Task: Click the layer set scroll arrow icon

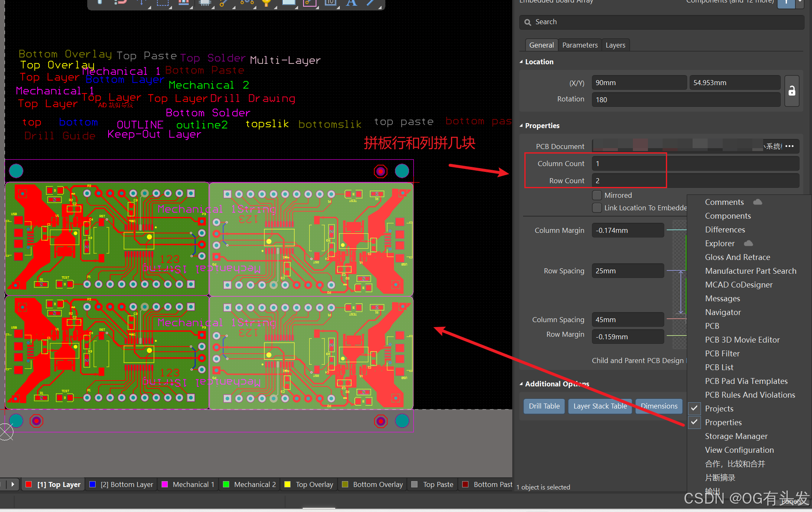Action: point(13,484)
